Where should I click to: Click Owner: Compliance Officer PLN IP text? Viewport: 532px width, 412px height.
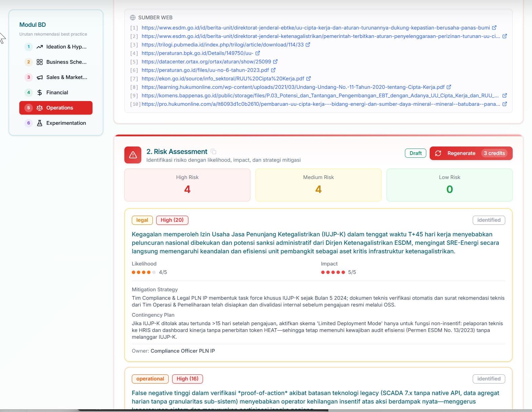173,351
